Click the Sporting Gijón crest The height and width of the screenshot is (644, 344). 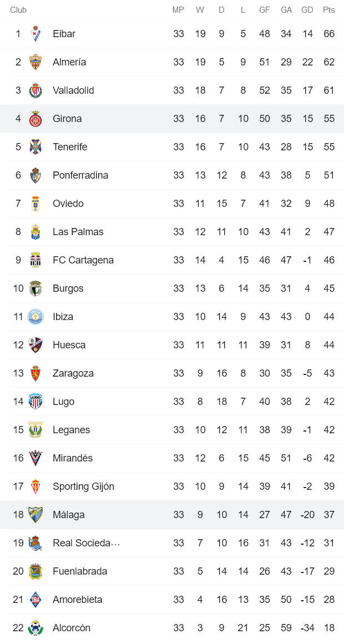[35, 486]
